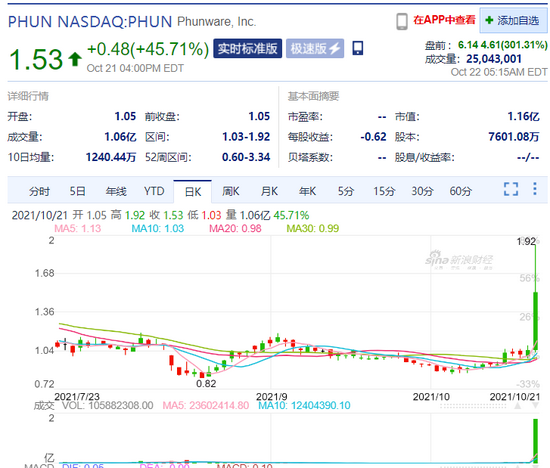Click the pre-market 成交量 25,043,001
Screen dimensions: 550x468
pyautogui.click(x=494, y=59)
